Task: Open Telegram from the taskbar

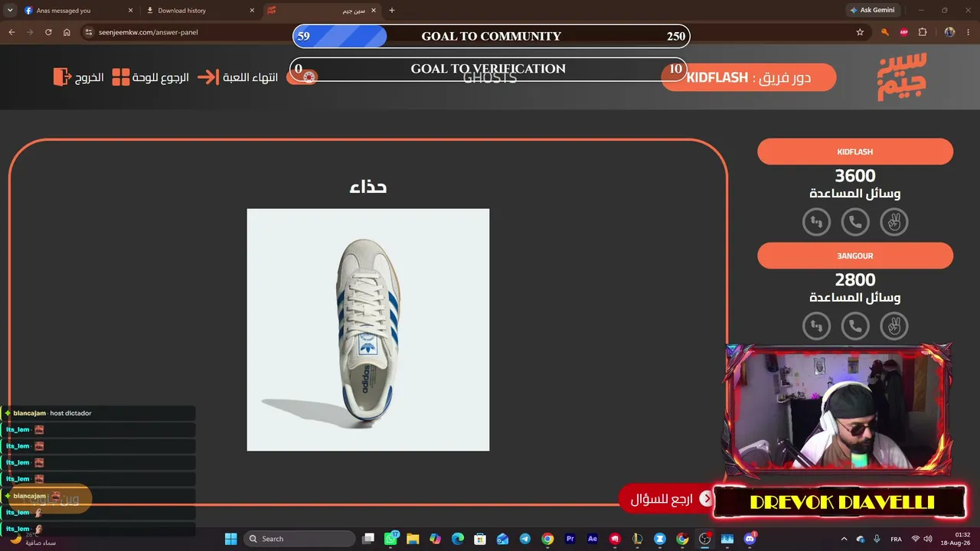Action: point(525,539)
